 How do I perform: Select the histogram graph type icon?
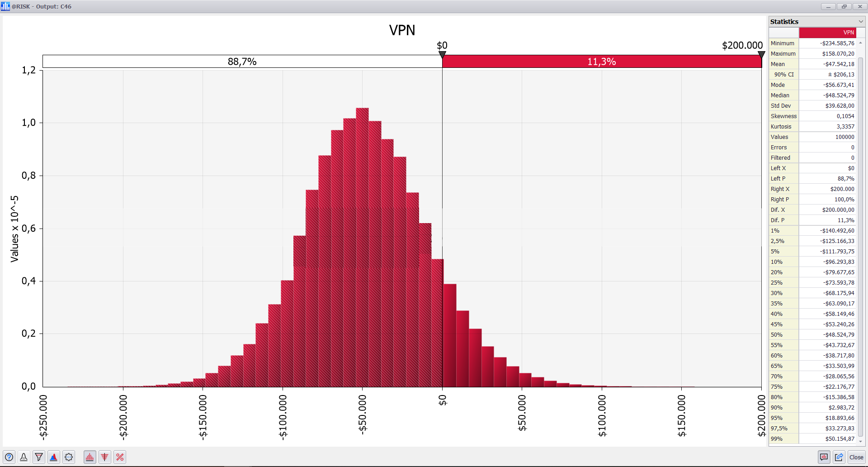coord(90,457)
